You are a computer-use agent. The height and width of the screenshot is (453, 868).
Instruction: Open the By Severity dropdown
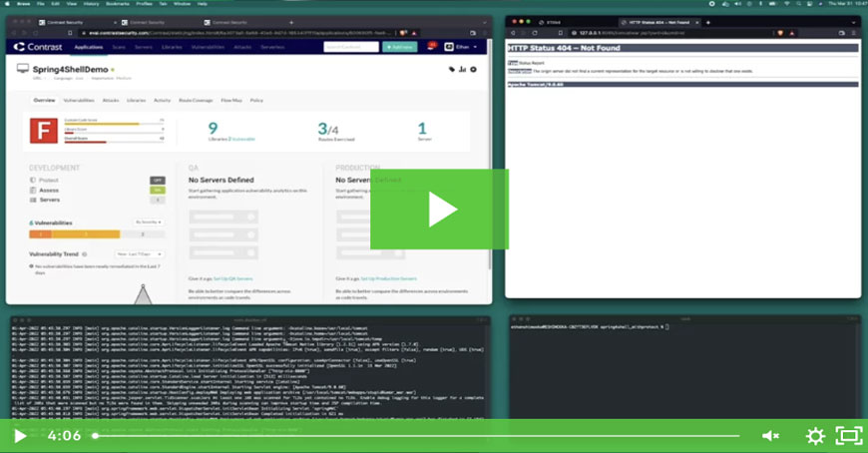147,222
